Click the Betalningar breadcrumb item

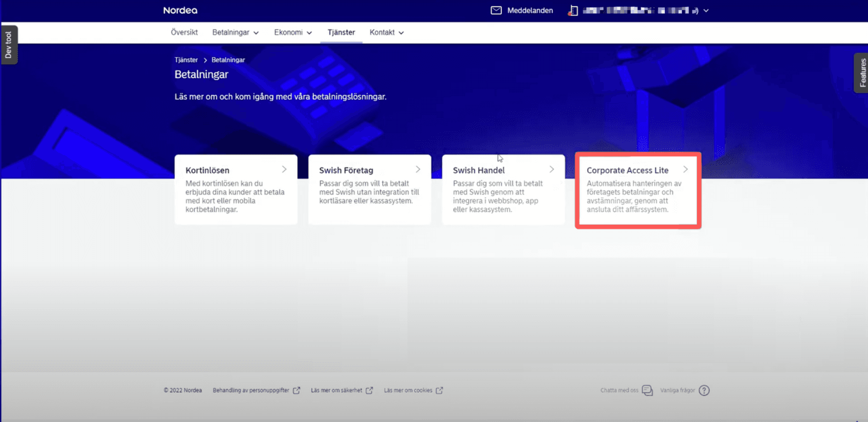228,60
